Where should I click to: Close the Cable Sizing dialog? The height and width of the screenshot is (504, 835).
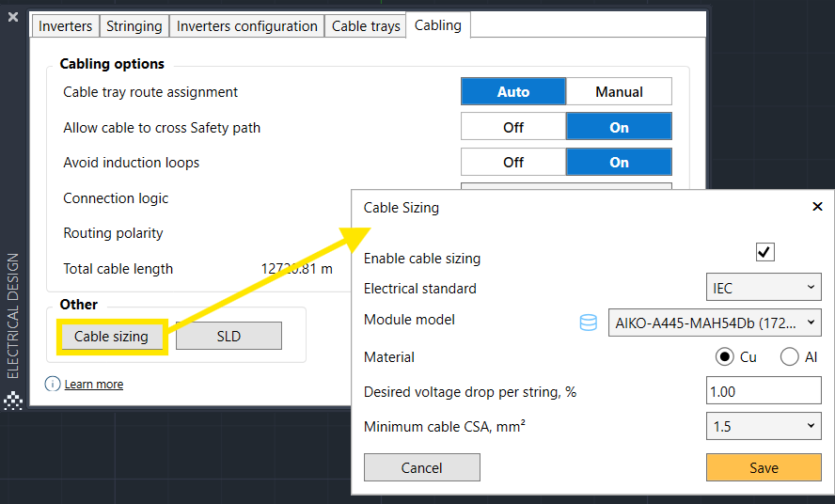(x=817, y=207)
